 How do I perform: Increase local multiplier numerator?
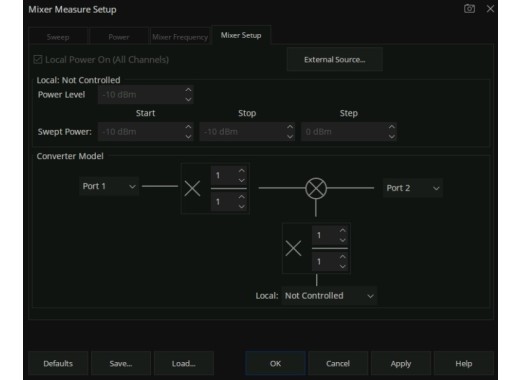click(x=343, y=230)
